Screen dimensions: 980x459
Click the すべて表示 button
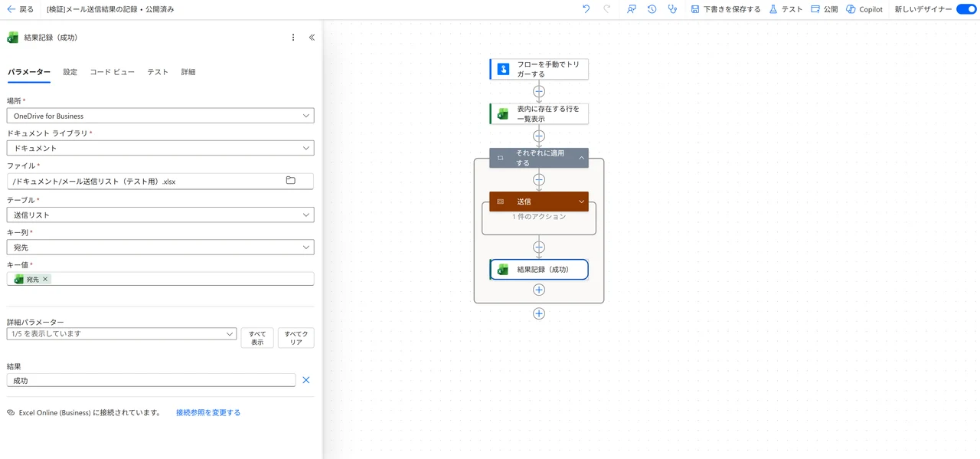(x=257, y=338)
